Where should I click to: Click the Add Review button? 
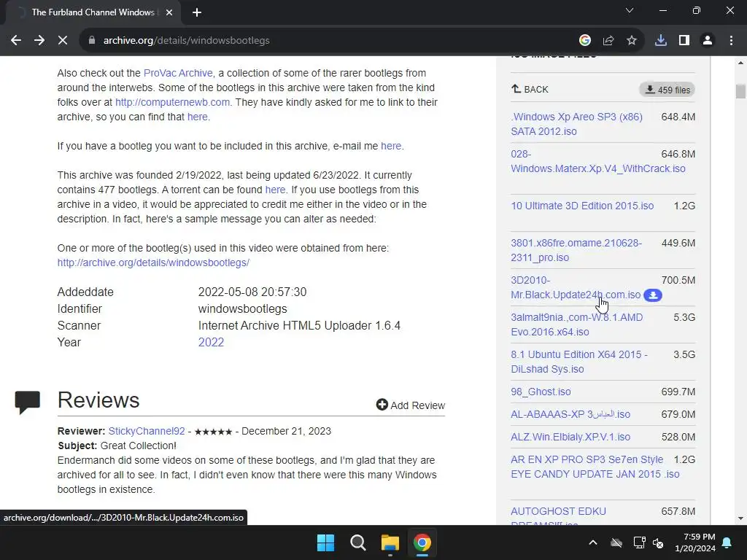[x=411, y=405]
